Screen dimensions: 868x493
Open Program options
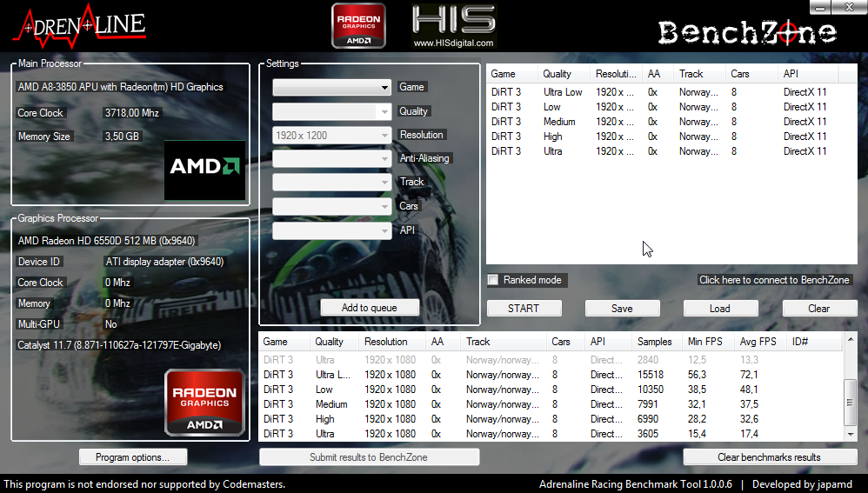pos(133,457)
